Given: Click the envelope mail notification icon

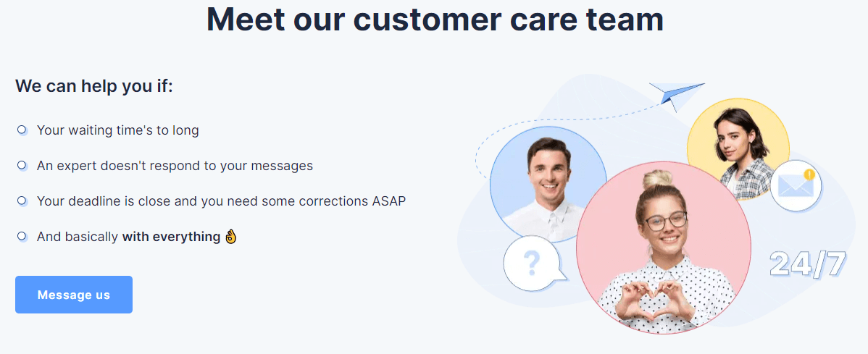Looking at the screenshot, I should point(796,186).
